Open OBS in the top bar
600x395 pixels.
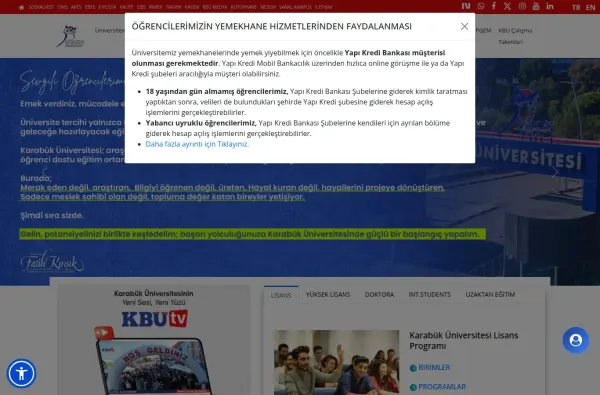tap(141, 7)
